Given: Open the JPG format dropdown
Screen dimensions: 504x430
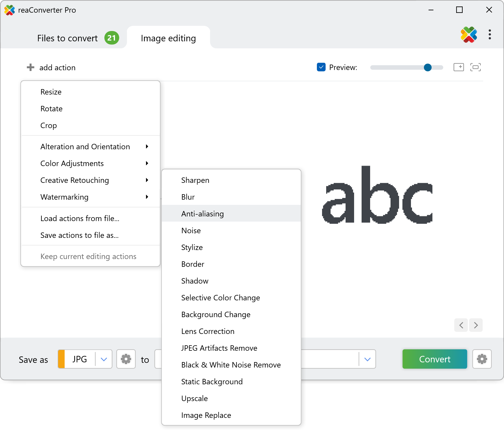Looking at the screenshot, I should [x=104, y=359].
